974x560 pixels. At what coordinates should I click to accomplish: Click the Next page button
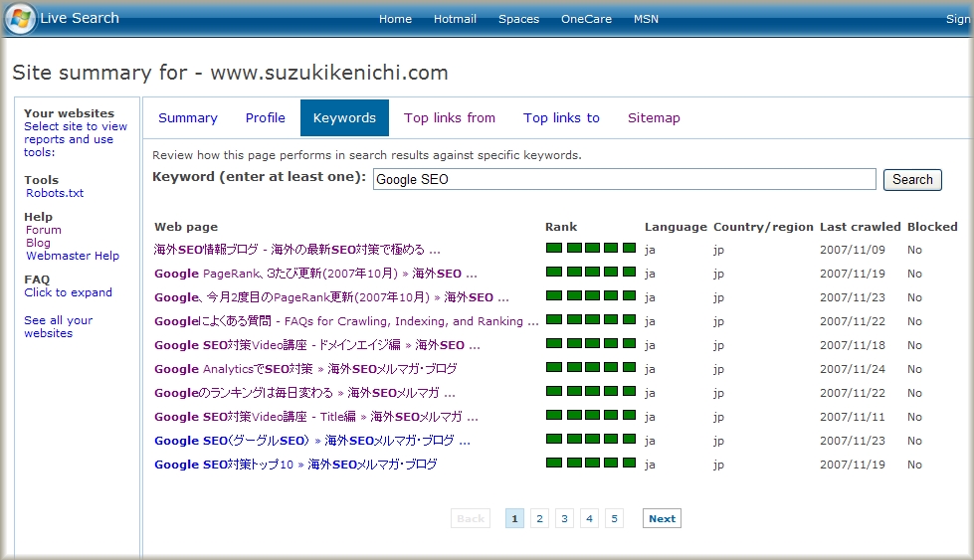(x=662, y=518)
